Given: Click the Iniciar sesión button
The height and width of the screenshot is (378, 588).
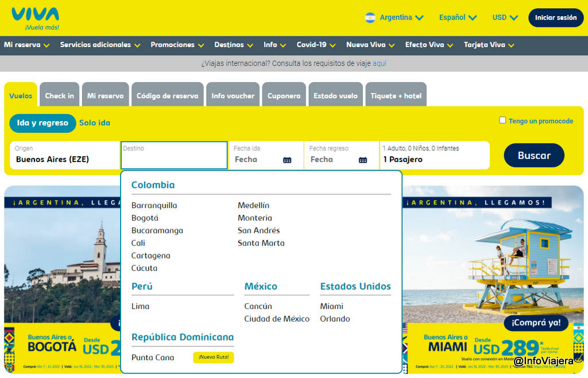Looking at the screenshot, I should coord(556,18).
